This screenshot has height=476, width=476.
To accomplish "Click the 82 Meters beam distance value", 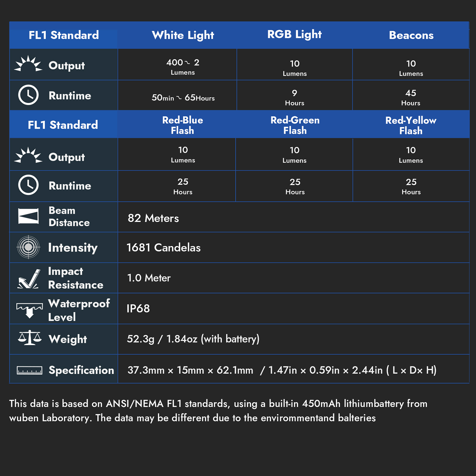I will pyautogui.click(x=153, y=218).
